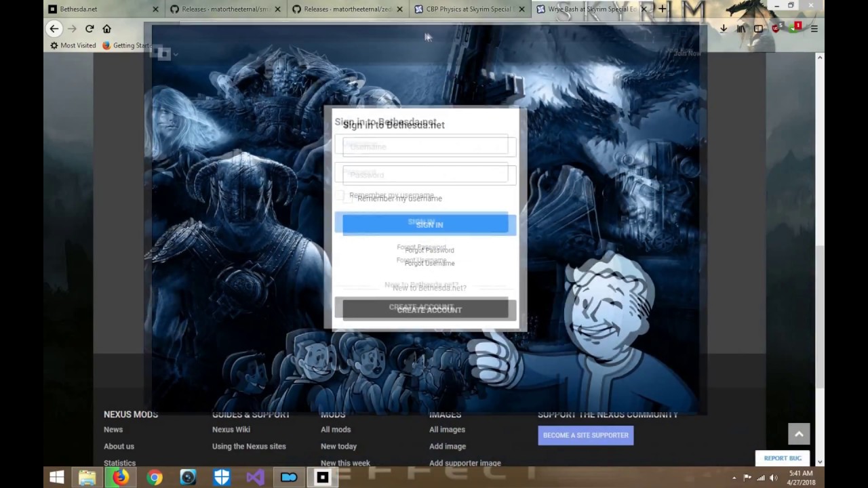
Task: Click the back-to-top arrow button
Action: [799, 434]
